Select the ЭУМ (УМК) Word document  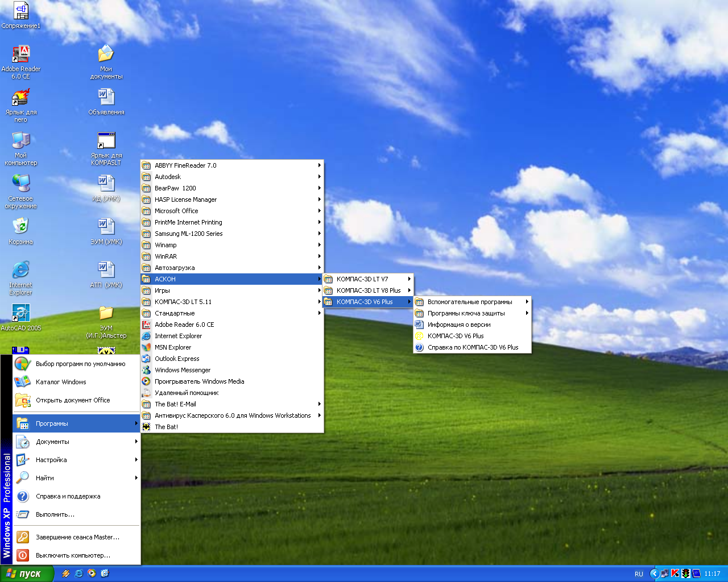(x=106, y=231)
